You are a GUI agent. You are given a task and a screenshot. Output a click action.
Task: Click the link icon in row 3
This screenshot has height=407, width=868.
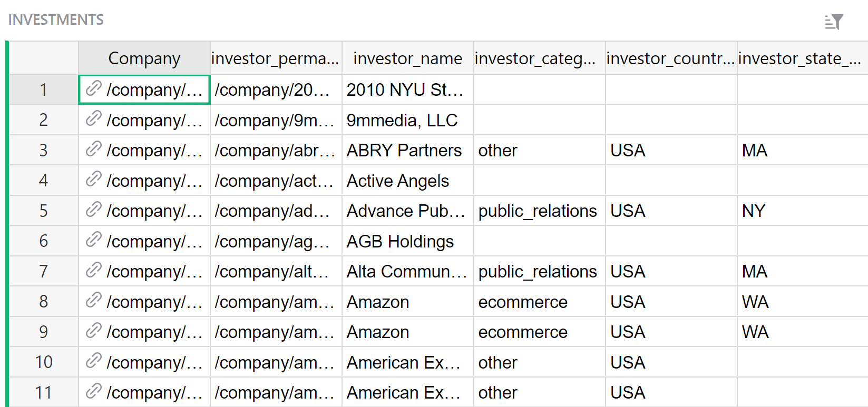[x=93, y=149]
